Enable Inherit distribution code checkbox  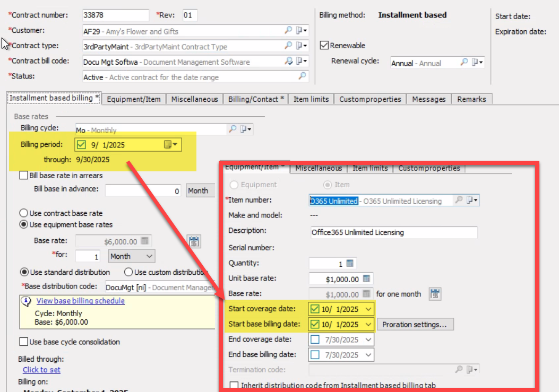tap(234, 385)
